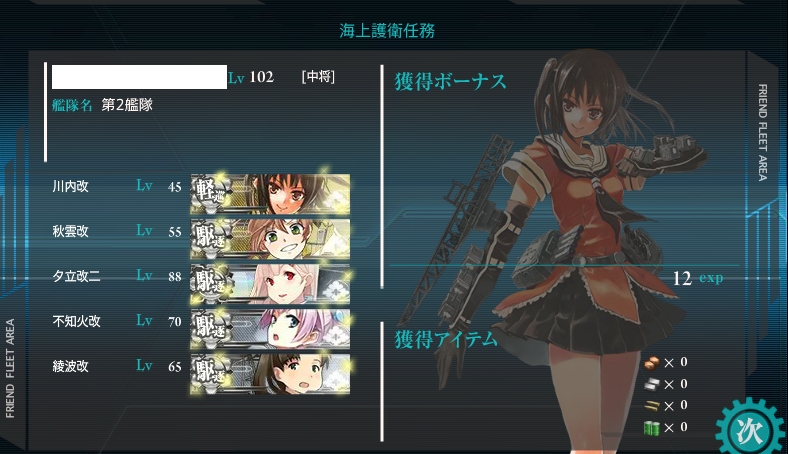The width and height of the screenshot is (788, 454).
Task: Click the 駆逐 badge on 夕立改二 banner
Action: click(x=211, y=283)
